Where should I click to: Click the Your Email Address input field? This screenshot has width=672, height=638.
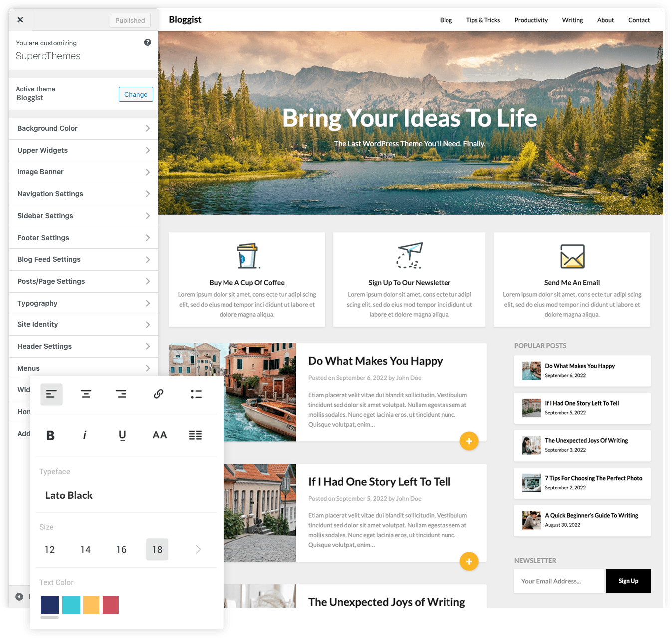click(559, 581)
